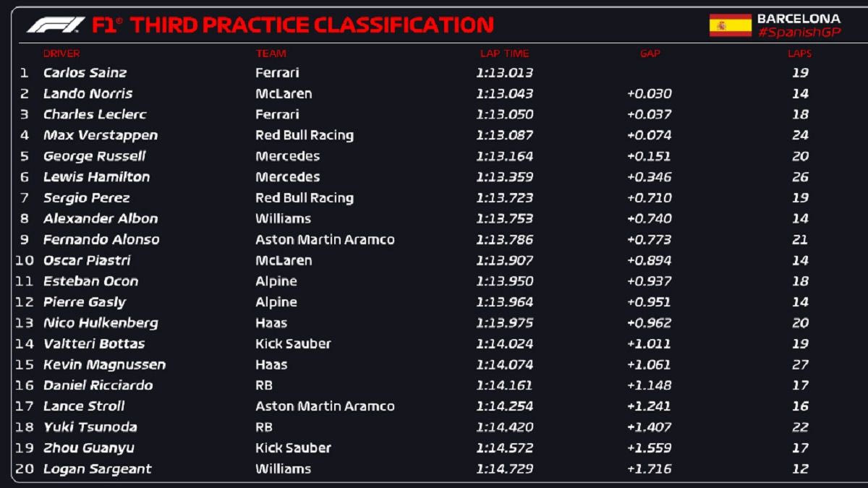Click Lewis Hamilton's lap time 1:13.359
This screenshot has width=868, height=488.
(x=504, y=177)
